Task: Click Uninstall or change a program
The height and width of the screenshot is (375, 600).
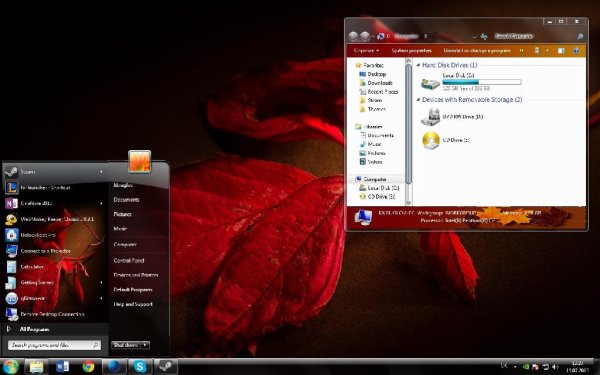Action: (x=477, y=51)
